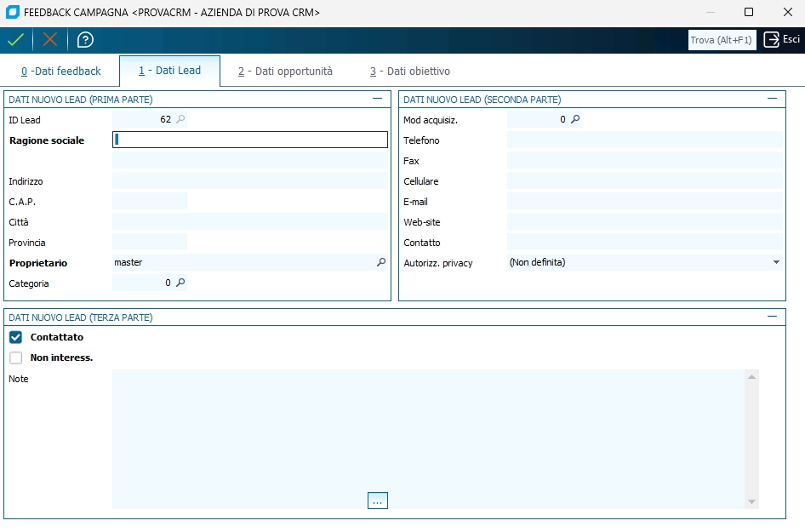Image resolution: width=805 pixels, height=532 pixels.
Task: Click the second Ragione sociale line field
Action: point(250,160)
